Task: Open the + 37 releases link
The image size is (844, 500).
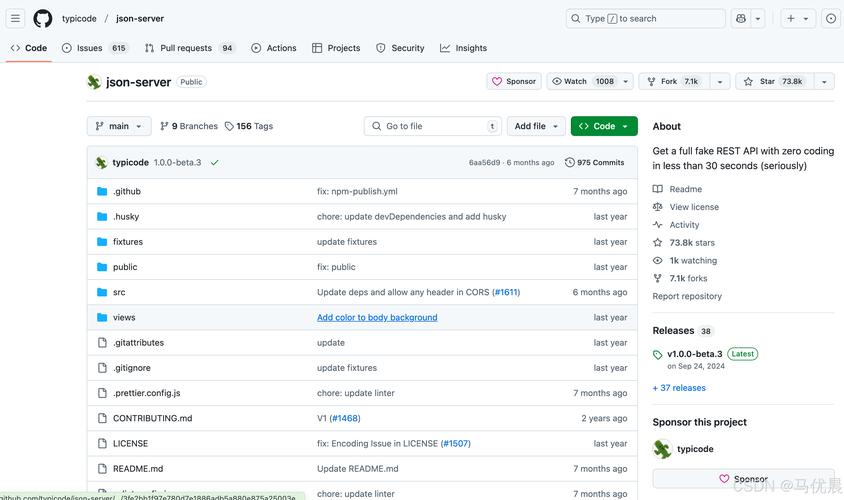Action: (679, 388)
